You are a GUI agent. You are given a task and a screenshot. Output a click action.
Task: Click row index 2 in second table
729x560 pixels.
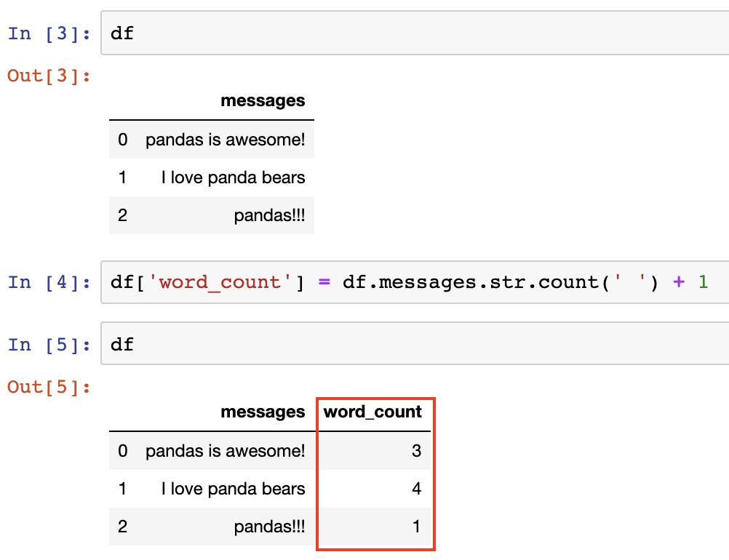tap(122, 526)
